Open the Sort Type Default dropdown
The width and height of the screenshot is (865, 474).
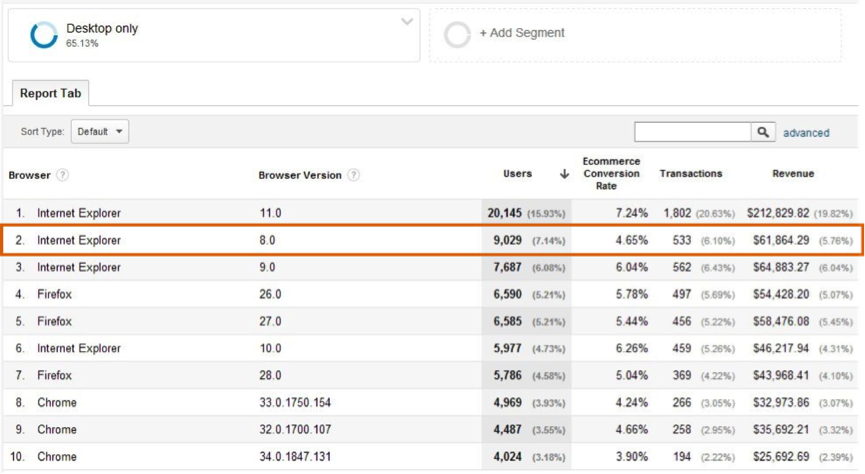[100, 132]
